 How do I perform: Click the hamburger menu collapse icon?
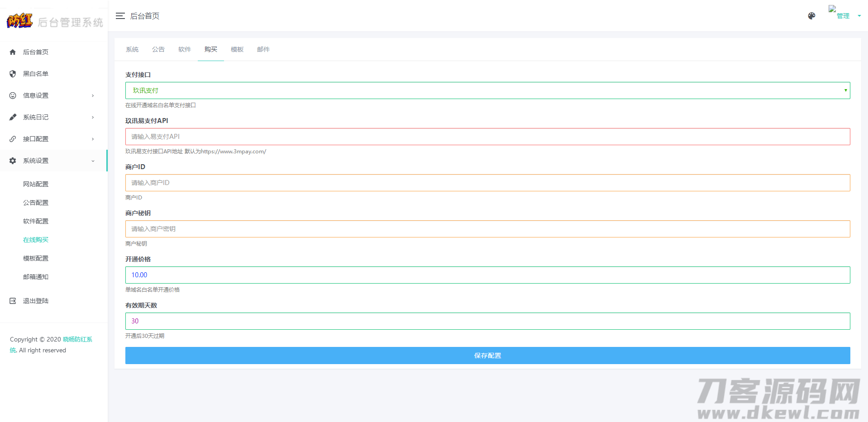coord(120,16)
